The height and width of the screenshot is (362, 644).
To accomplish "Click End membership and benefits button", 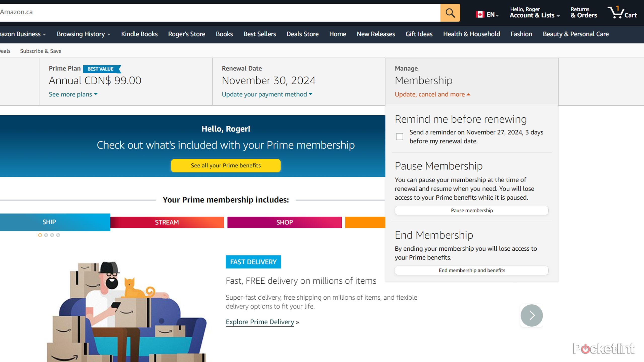I will 471,270.
